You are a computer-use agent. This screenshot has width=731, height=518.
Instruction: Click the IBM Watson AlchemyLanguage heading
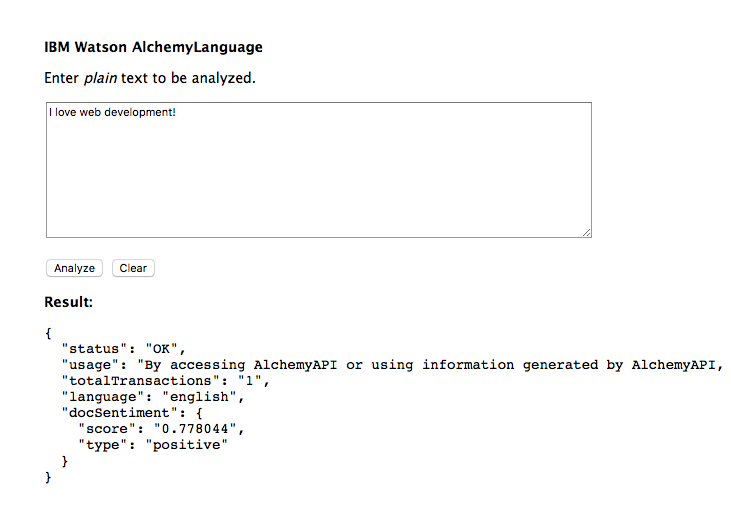tap(153, 47)
